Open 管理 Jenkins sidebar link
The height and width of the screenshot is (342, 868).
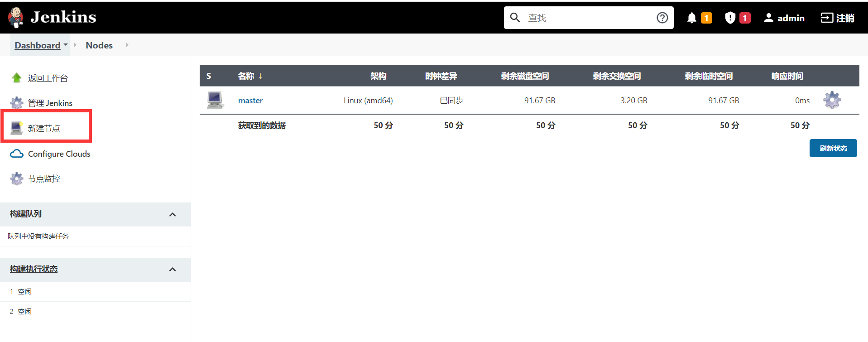click(x=50, y=103)
